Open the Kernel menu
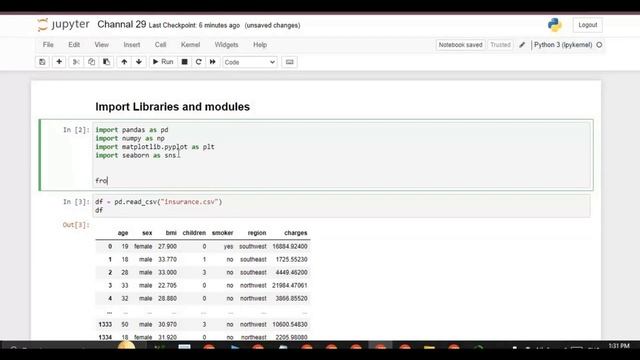Image resolution: width=640 pixels, height=360 pixels. tap(190, 45)
